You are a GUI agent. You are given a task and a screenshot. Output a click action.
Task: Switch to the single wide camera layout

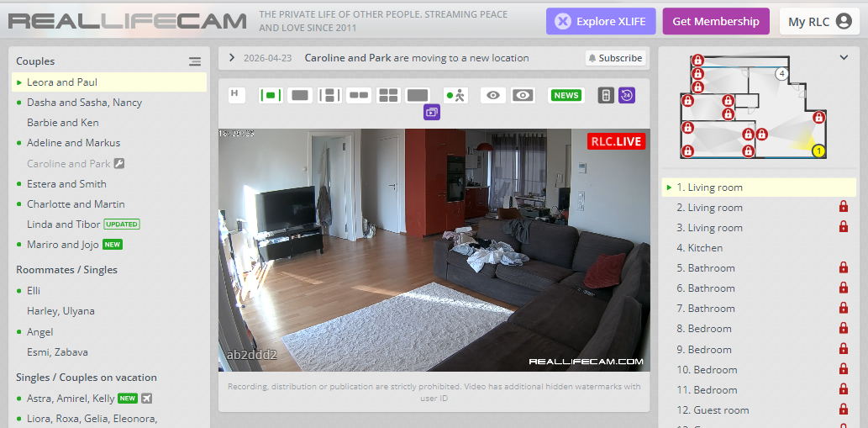click(299, 95)
